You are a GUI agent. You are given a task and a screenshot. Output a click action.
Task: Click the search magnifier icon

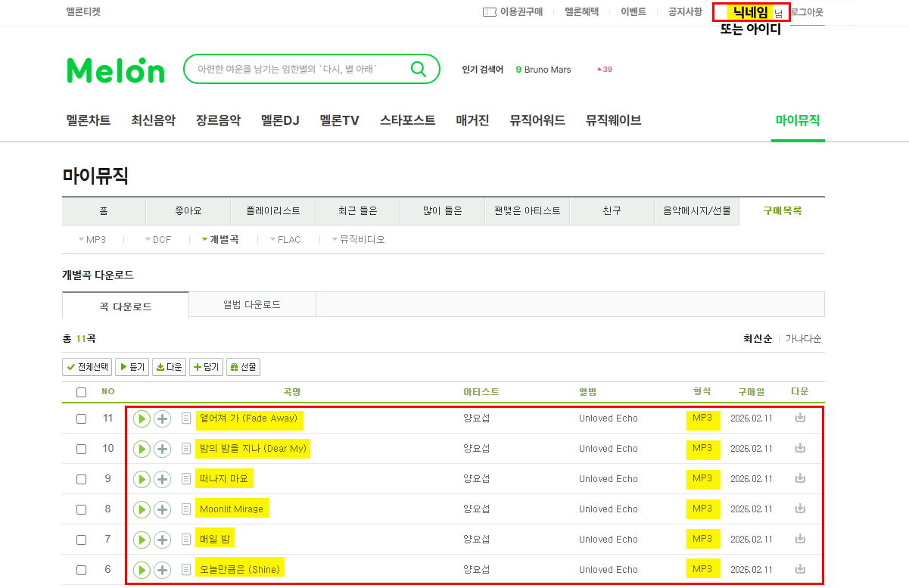419,70
